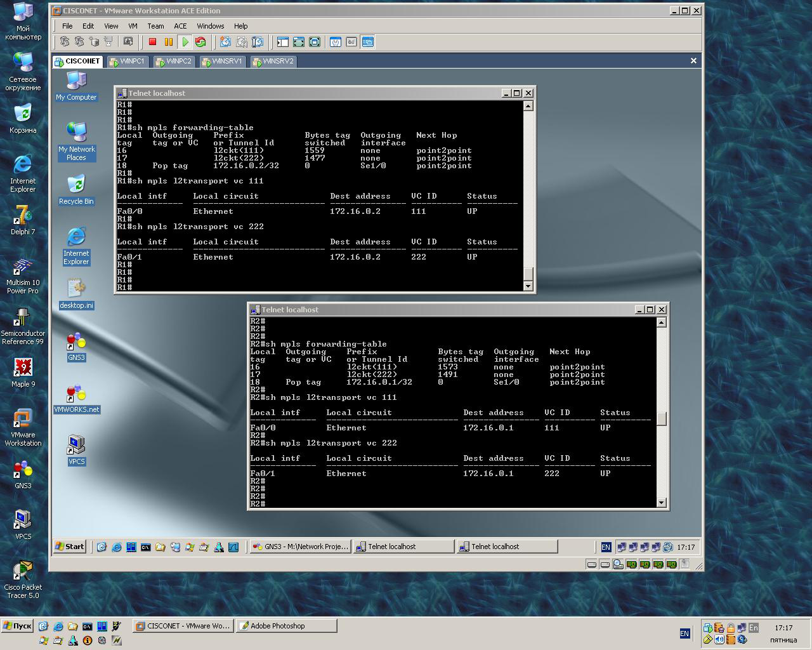
Task: Click the guest Start button
Action: pos(70,547)
